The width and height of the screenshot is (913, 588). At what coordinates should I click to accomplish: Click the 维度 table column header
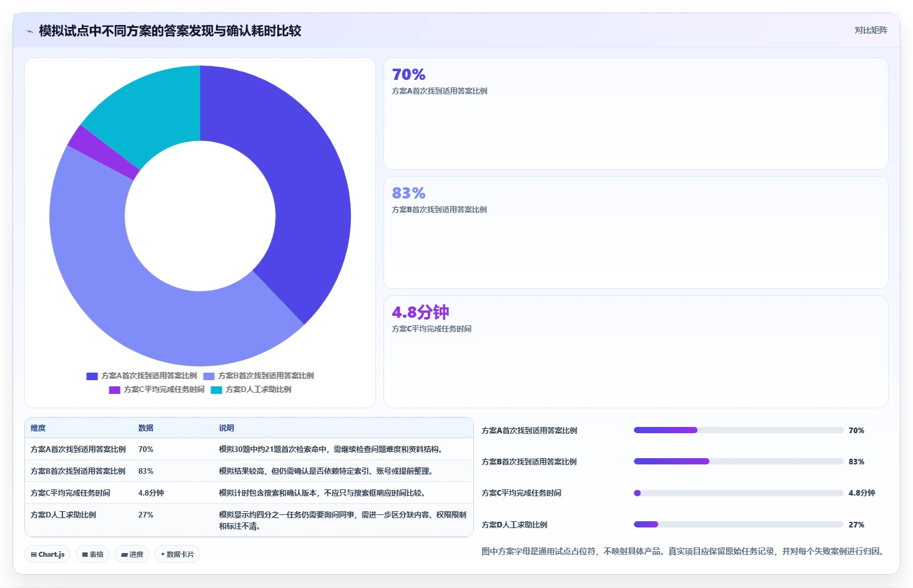(38, 428)
